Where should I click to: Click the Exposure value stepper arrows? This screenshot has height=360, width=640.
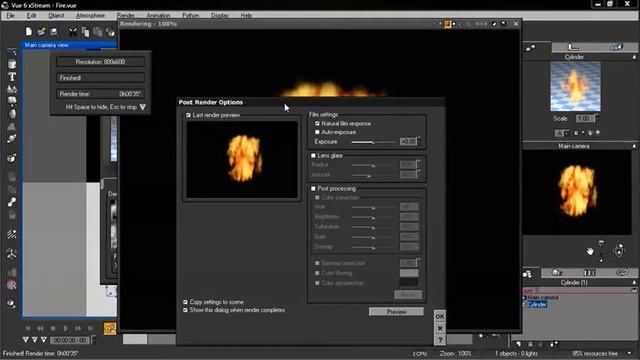tap(419, 141)
